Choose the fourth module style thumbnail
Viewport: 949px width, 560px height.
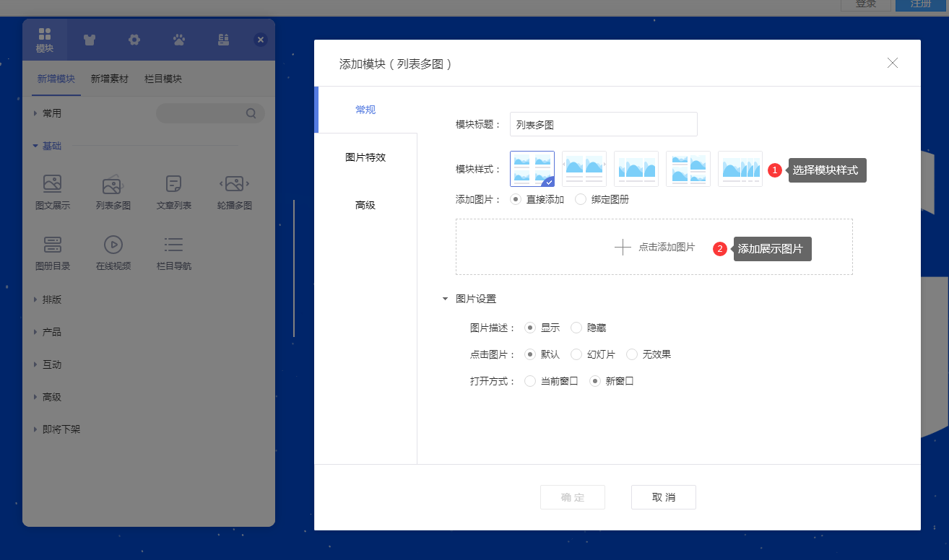(688, 169)
